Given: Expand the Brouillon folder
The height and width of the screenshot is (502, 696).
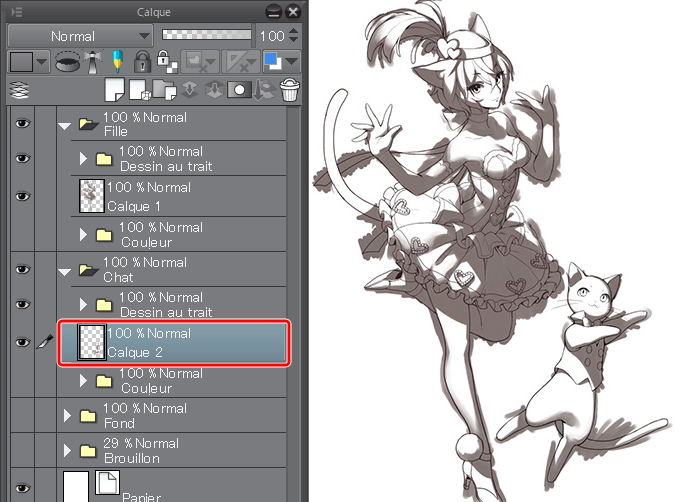Looking at the screenshot, I should point(67,451).
